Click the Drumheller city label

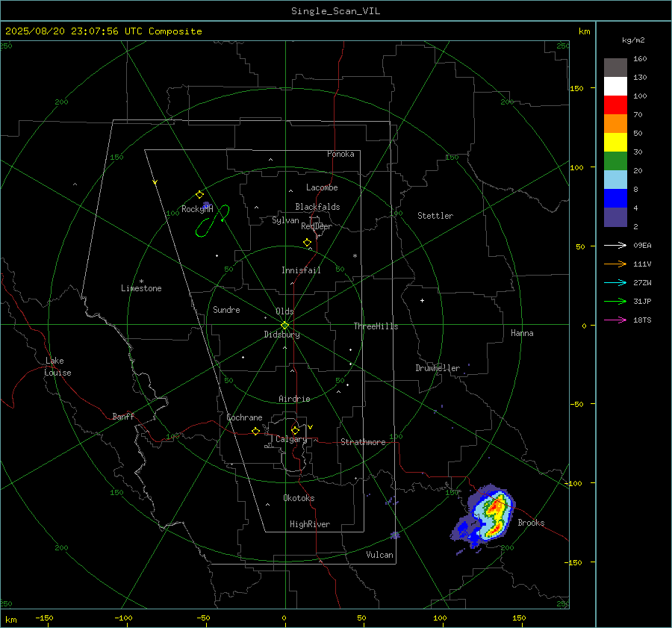(438, 368)
